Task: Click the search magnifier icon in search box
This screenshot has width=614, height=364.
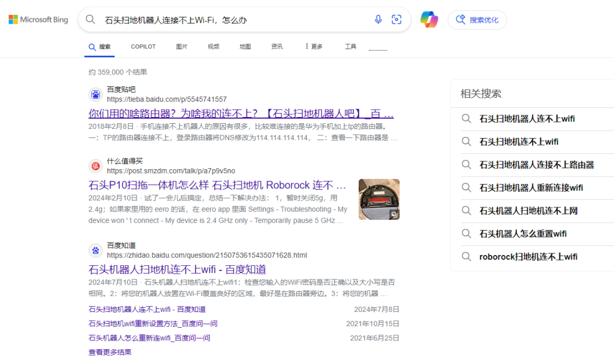Action: tap(90, 19)
